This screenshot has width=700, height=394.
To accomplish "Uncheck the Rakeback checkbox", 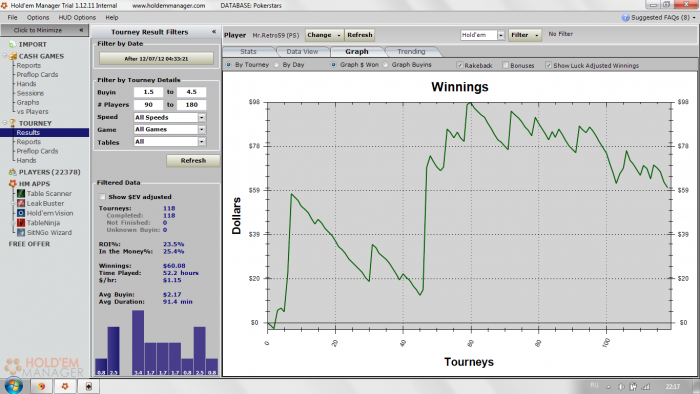I will point(459,65).
